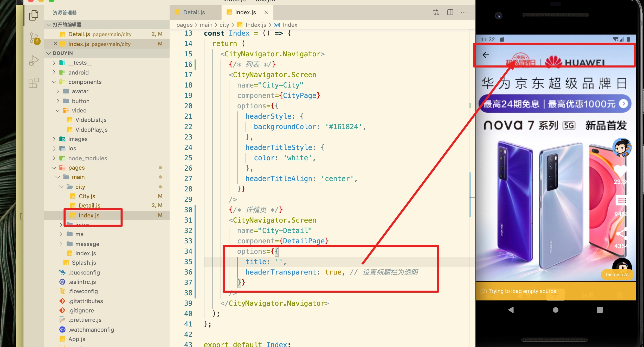The image size is (644, 347).
Task: Open the .flowconfig file
Action: [107, 291]
